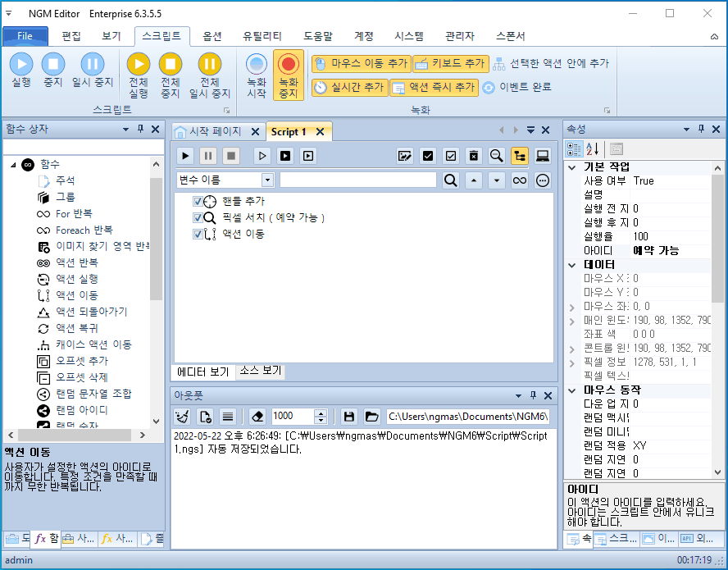Select 액션 실행 in function tree

76,279
